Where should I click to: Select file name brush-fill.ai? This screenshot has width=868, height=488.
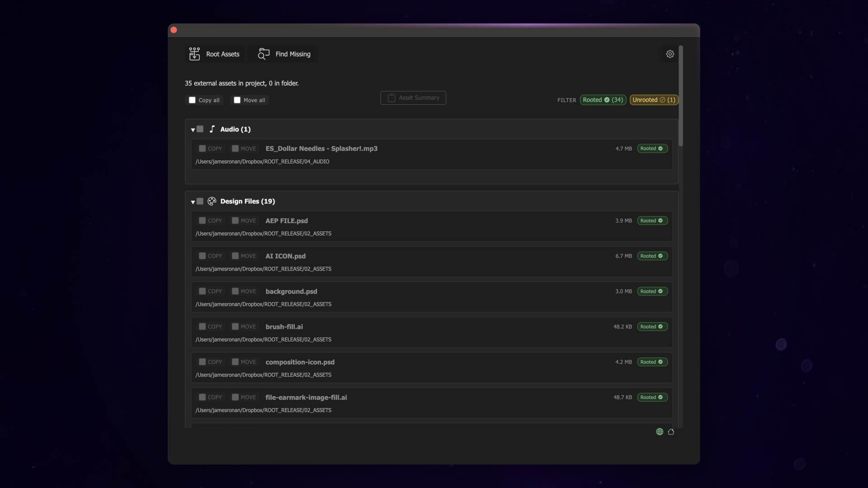tap(284, 327)
